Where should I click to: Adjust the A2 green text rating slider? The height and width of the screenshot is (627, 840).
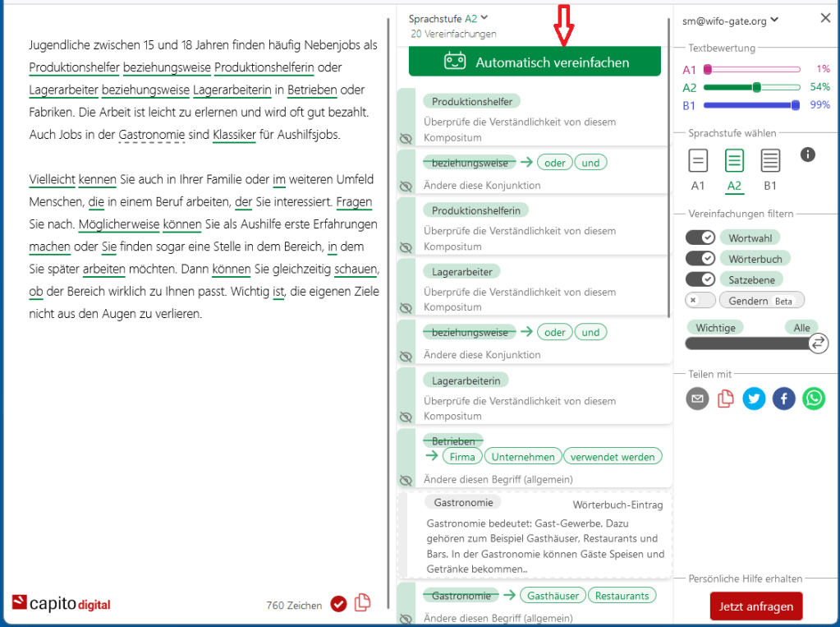[x=756, y=87]
